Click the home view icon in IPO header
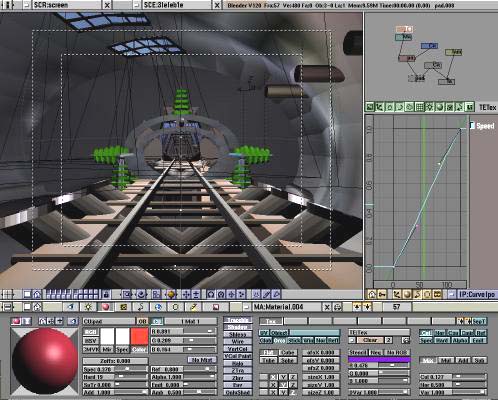Image resolution: width=498 pixels, height=400 pixels. pyautogui.click(x=372, y=294)
